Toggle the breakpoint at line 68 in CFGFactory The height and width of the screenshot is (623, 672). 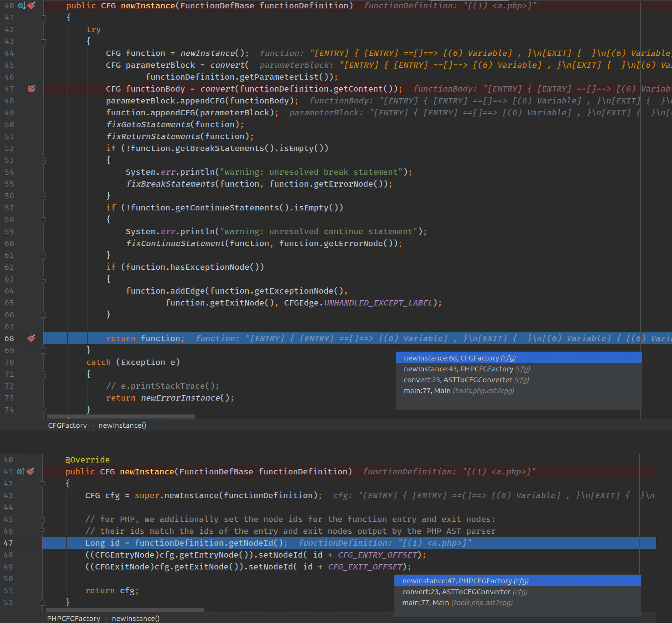[x=31, y=338]
